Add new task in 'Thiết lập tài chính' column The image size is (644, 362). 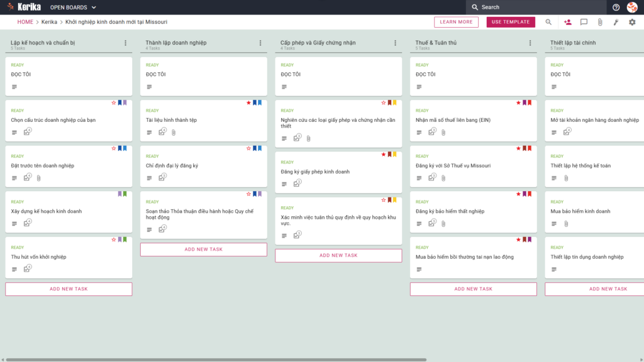pyautogui.click(x=594, y=289)
